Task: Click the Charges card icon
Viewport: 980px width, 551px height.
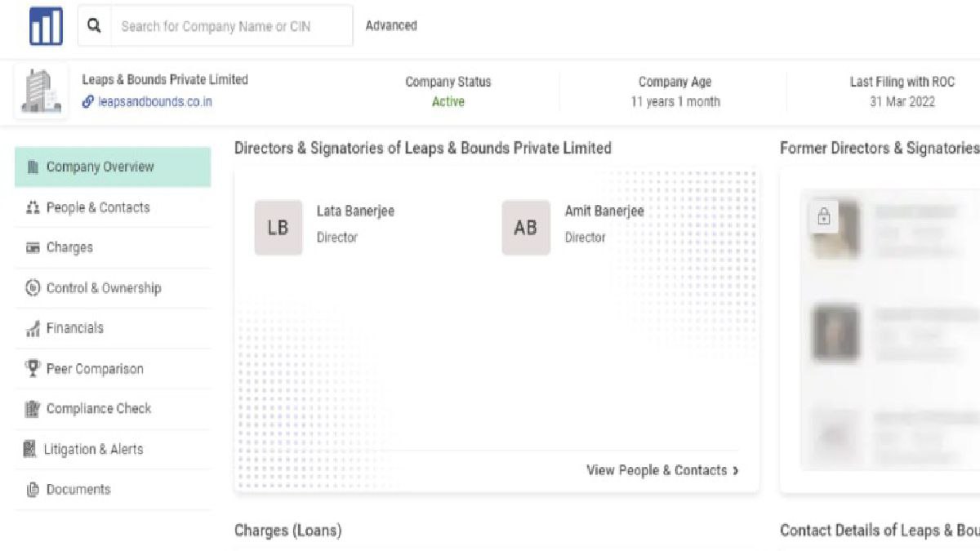Action: [33, 247]
